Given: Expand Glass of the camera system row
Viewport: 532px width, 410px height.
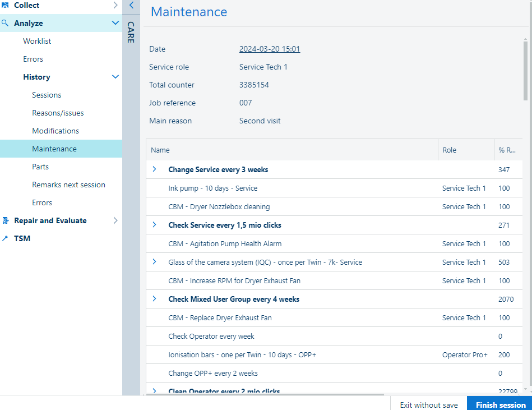Looking at the screenshot, I should [155, 262].
